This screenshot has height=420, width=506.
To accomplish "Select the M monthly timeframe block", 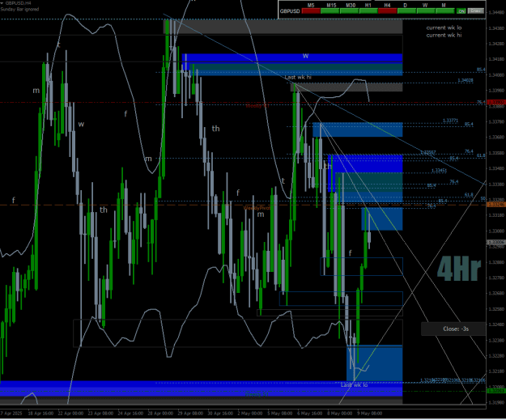I will [445, 11].
